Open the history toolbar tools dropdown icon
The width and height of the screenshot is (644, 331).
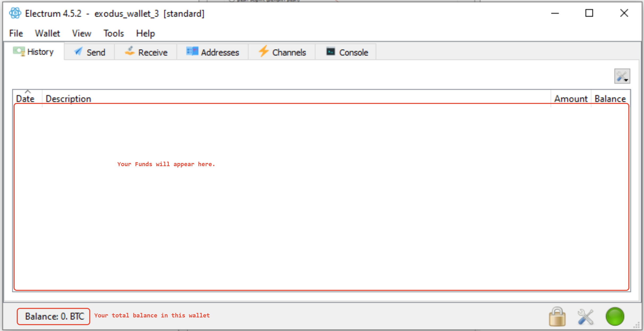(622, 76)
